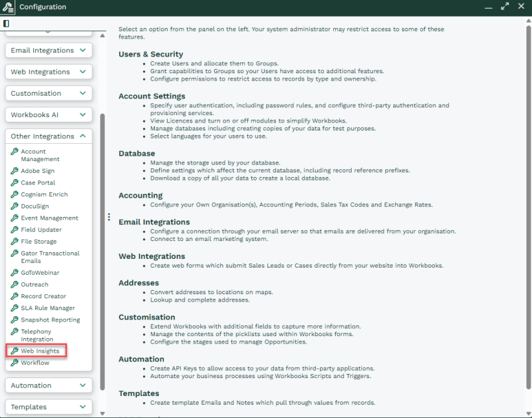Click the wrench icon next to Workflow
Screen dimensions: 532x418
(x=14, y=362)
